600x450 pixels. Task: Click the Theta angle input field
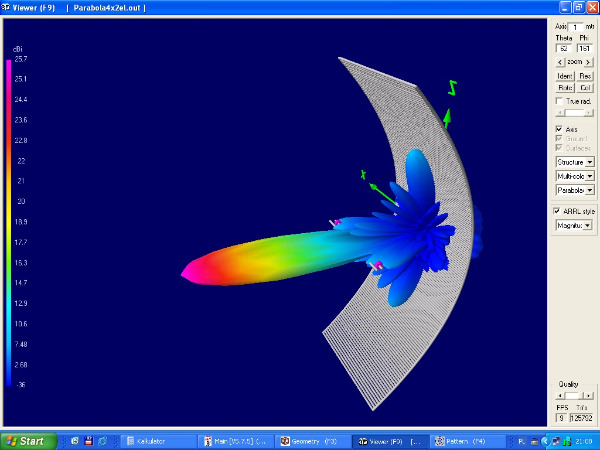click(x=564, y=48)
